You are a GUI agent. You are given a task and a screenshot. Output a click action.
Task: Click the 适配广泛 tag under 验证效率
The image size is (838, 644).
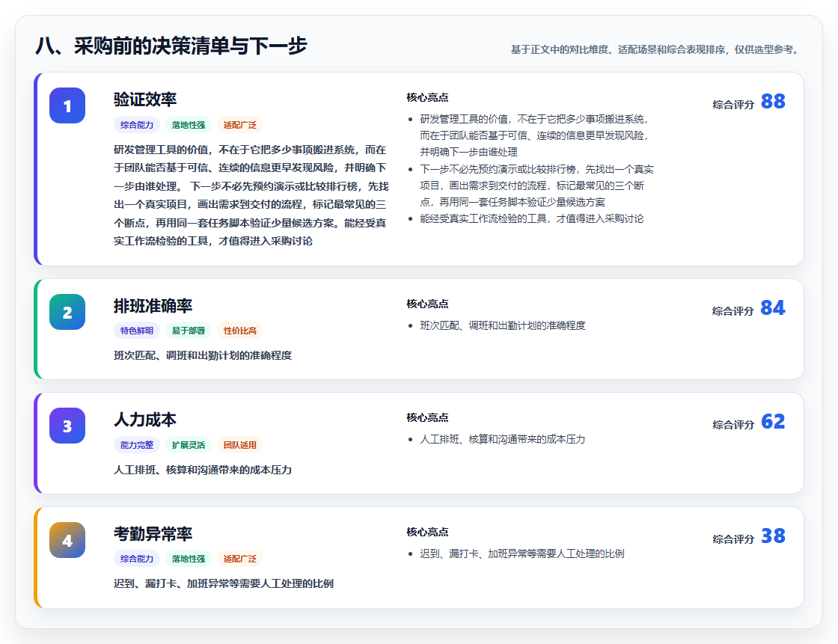(x=240, y=125)
